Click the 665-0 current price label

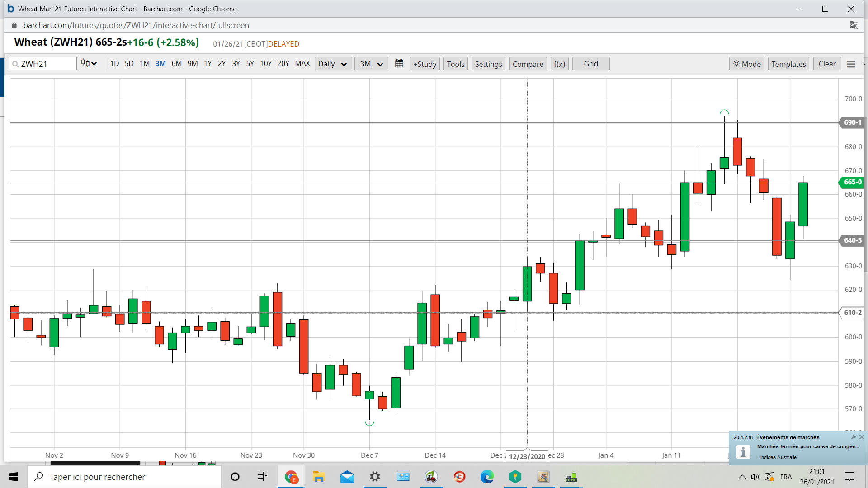[852, 182]
